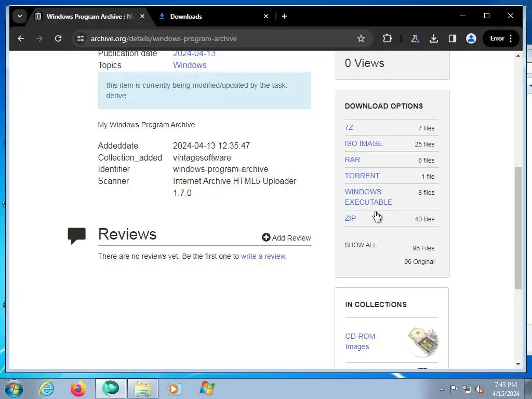
Task: Click the 0 Views counter text
Action: [x=364, y=63]
